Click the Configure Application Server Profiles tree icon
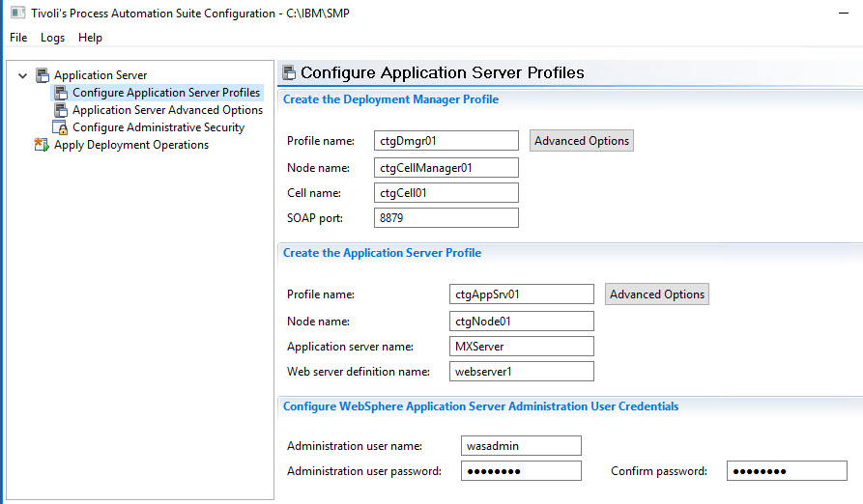863x504 pixels. click(x=61, y=93)
